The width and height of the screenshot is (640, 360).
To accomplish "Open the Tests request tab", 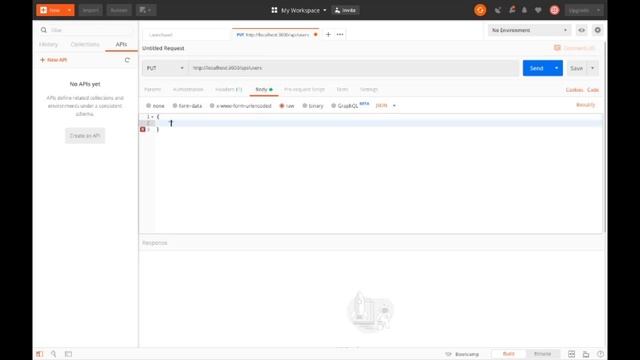I will coord(342,89).
